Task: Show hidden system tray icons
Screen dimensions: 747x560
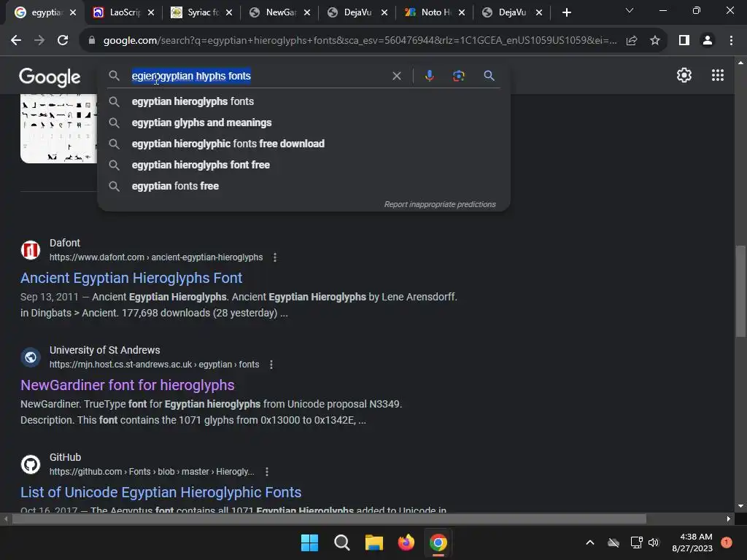Action: [589, 542]
